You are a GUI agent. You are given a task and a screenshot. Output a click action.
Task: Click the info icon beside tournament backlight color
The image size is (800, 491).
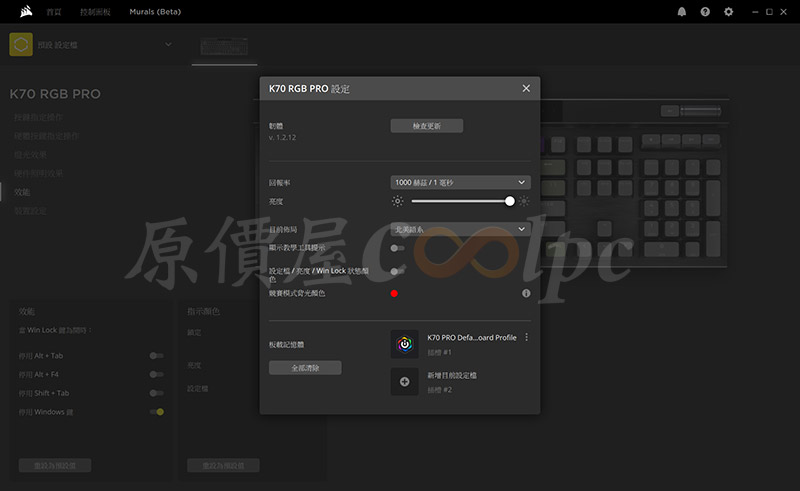coord(526,293)
